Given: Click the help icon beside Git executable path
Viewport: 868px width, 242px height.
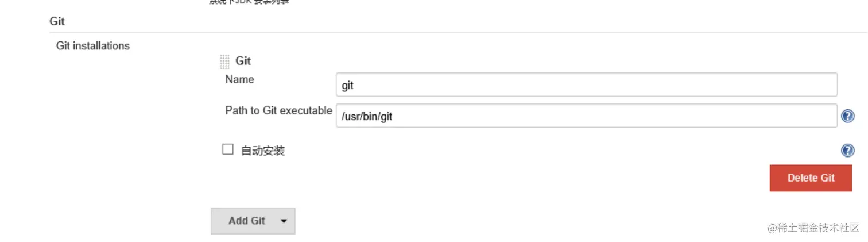Looking at the screenshot, I should pyautogui.click(x=847, y=116).
